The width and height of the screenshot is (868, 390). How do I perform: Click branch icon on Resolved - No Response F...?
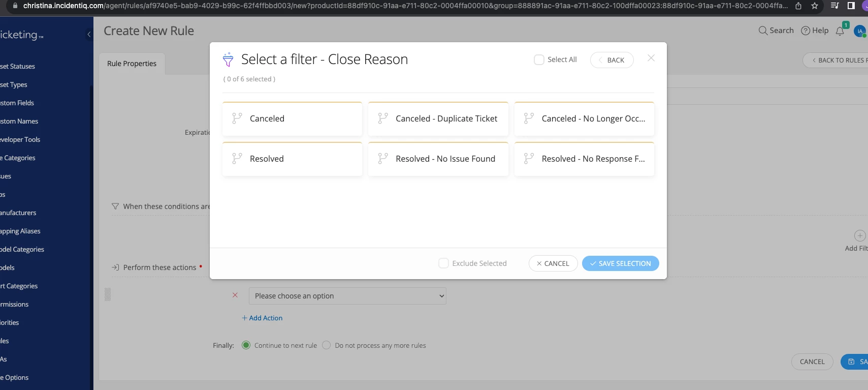point(529,159)
